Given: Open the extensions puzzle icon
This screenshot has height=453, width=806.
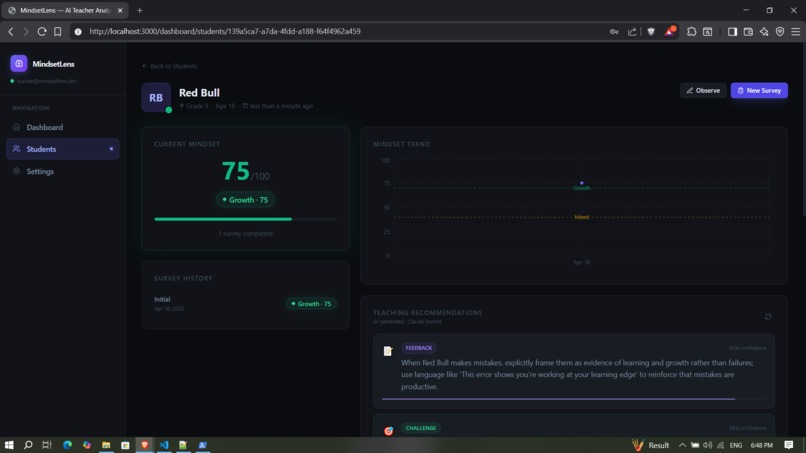Looking at the screenshot, I should point(691,31).
